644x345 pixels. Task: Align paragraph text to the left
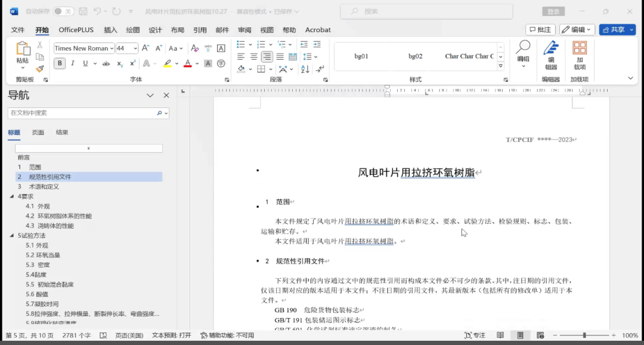[241, 57]
